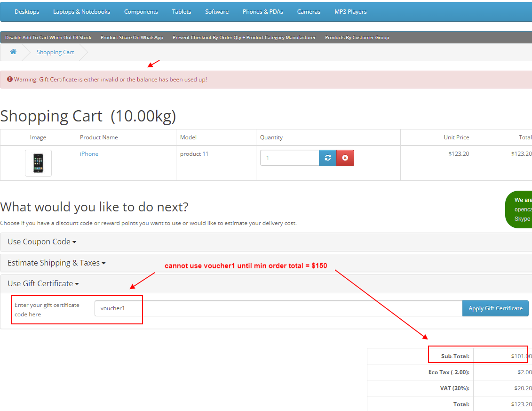Open the MP3 Players category menu

(350, 11)
